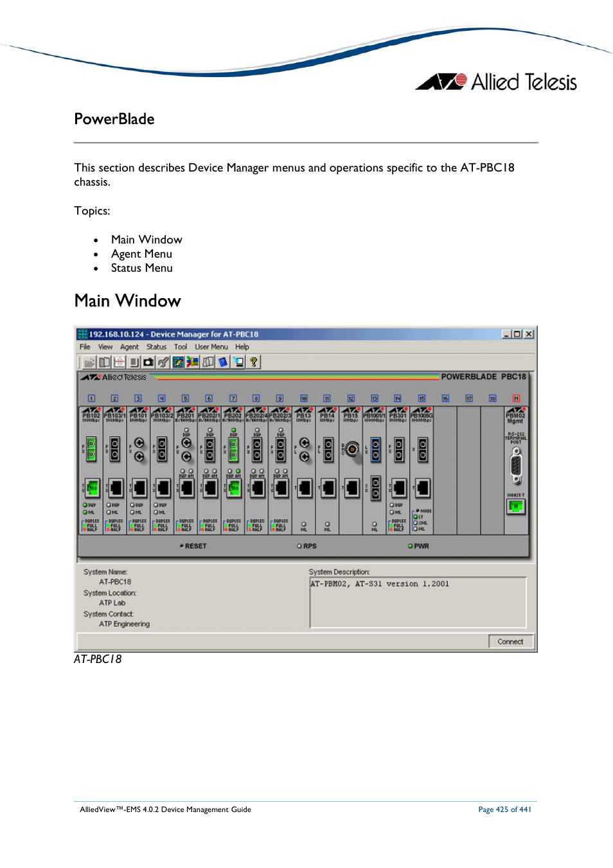Select slot number 9 marker
This screenshot has height=868, width=613.
point(280,399)
